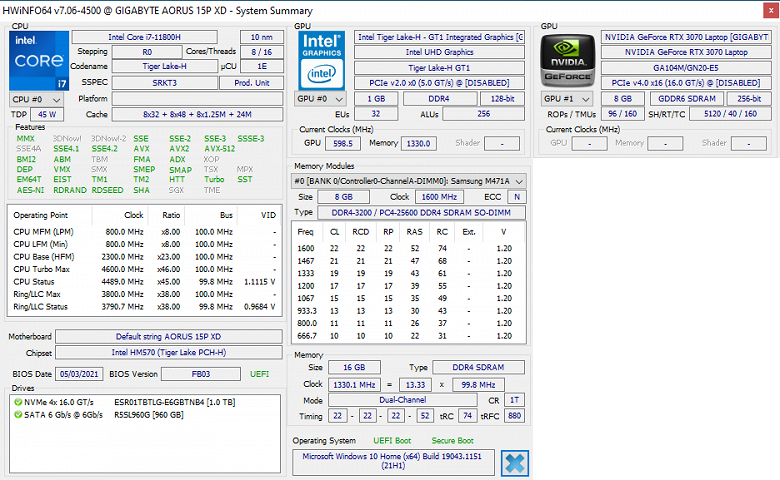Click the ALUs value 256
The image size is (780, 480).
click(484, 114)
